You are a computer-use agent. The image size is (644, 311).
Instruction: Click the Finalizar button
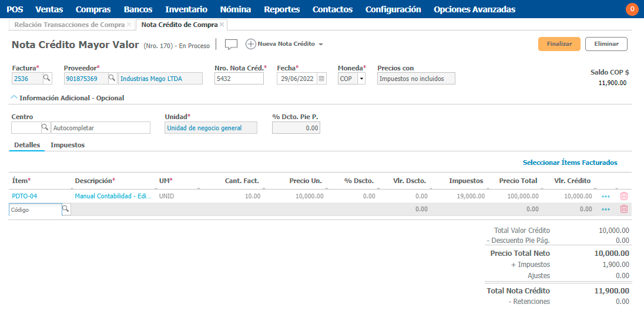click(559, 44)
